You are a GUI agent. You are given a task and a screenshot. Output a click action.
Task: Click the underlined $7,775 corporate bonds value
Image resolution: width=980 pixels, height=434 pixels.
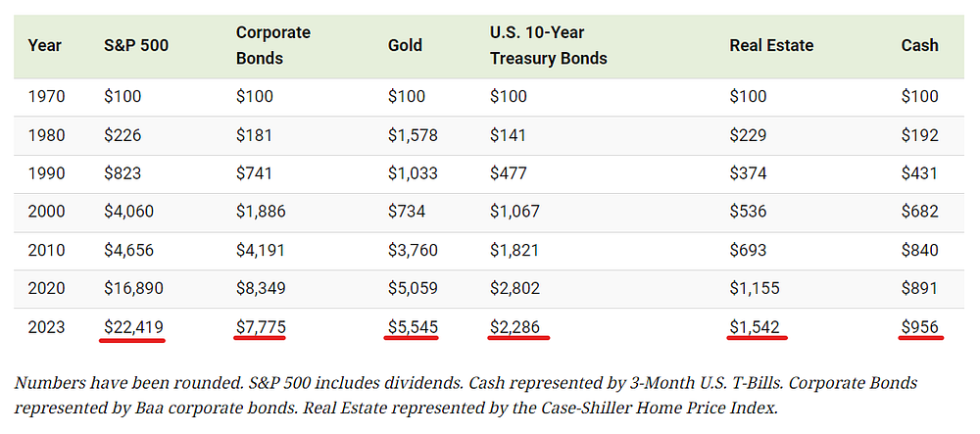click(260, 326)
